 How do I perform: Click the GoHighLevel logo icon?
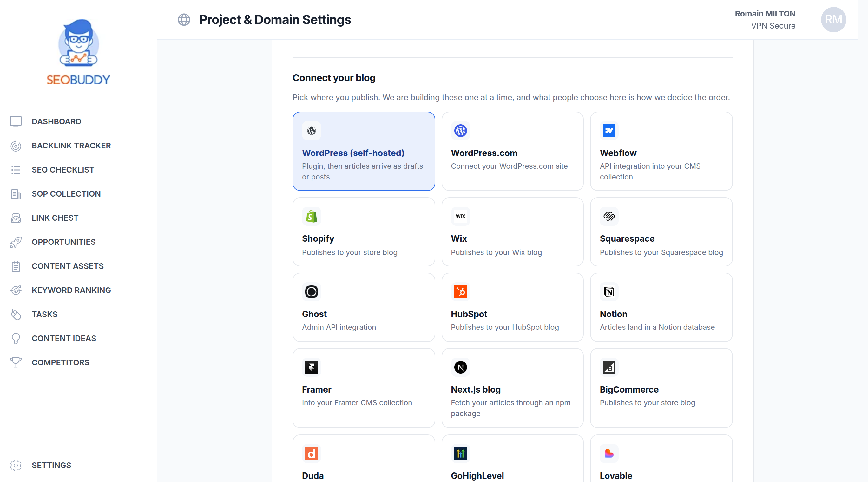[x=460, y=453]
